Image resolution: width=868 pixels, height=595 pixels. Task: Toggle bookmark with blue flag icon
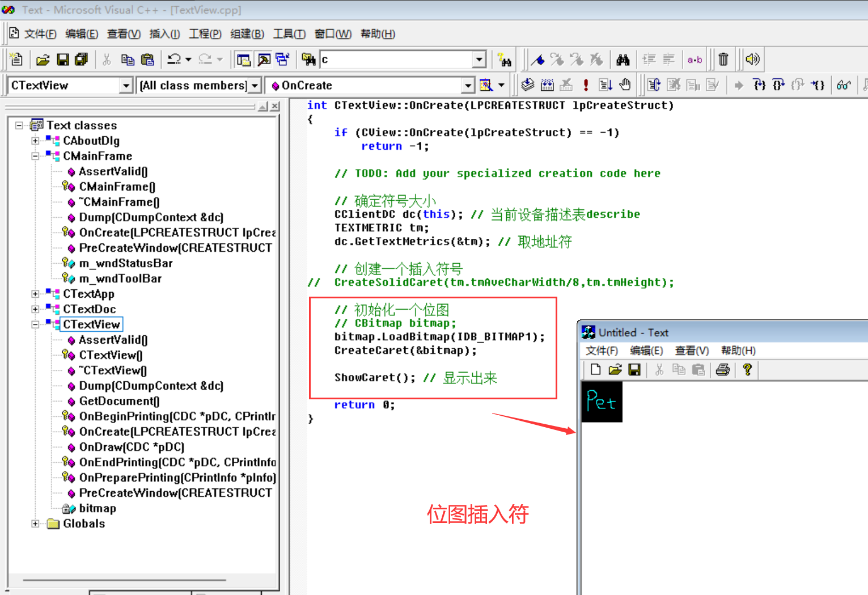pyautogui.click(x=537, y=59)
